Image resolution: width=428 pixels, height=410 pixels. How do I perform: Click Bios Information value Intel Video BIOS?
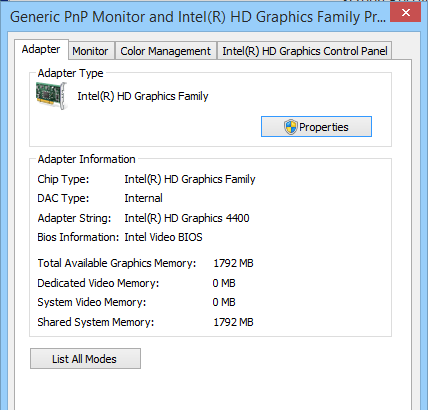click(163, 237)
